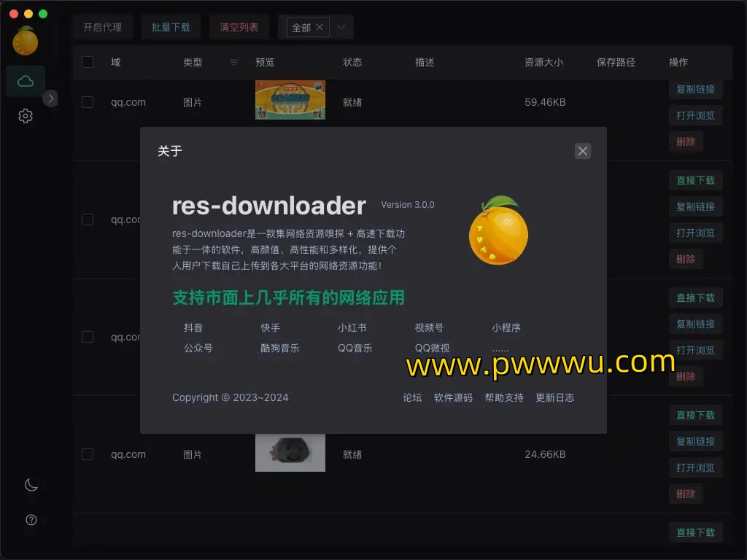Click the 类型 column header

tap(193, 62)
